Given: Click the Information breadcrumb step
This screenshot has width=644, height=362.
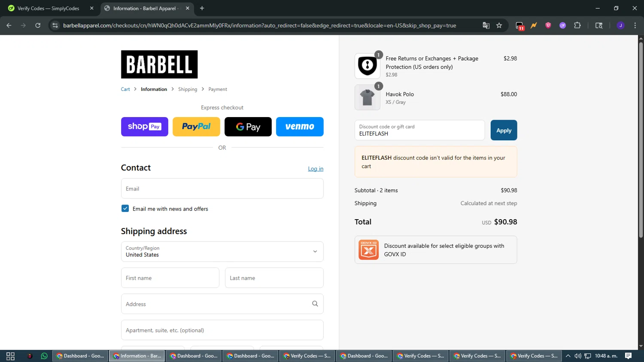Looking at the screenshot, I should pyautogui.click(x=154, y=89).
